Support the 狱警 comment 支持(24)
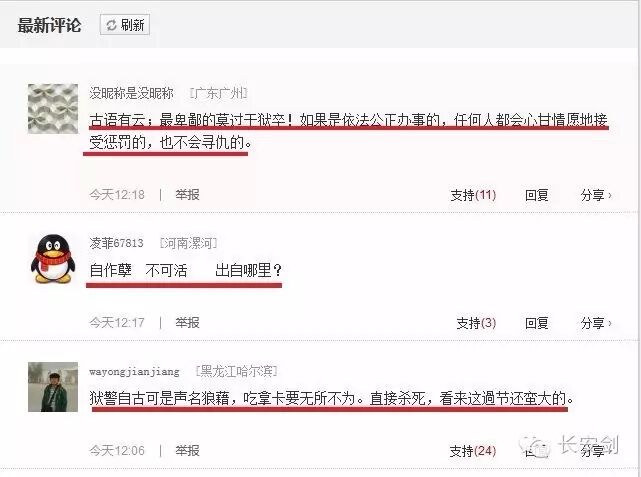The height and width of the screenshot is (477, 641). (x=473, y=451)
